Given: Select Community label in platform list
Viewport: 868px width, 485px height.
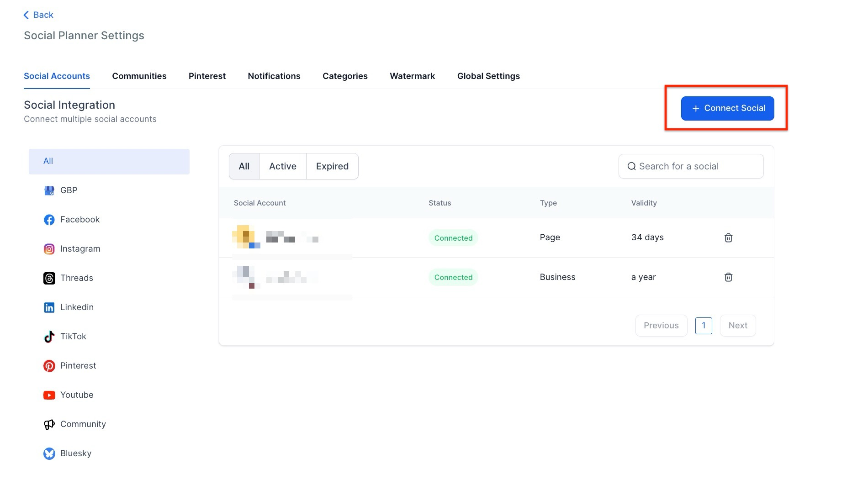Looking at the screenshot, I should click(83, 424).
